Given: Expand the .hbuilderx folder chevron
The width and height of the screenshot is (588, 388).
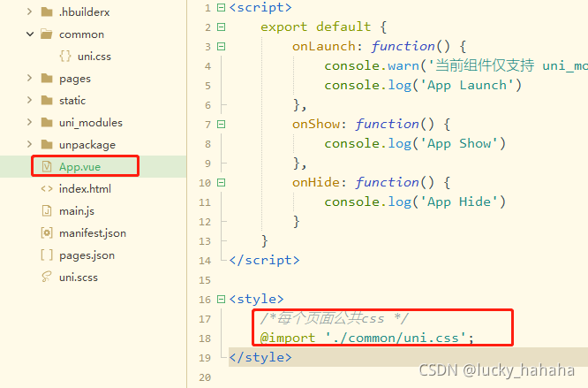Looking at the screenshot, I should [x=30, y=12].
